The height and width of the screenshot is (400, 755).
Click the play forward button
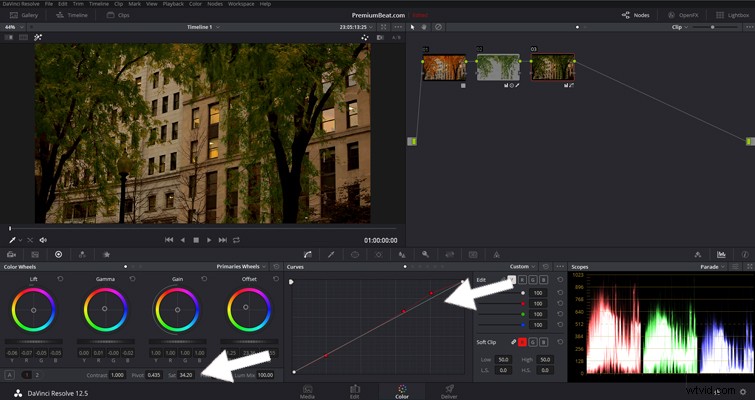pos(209,240)
